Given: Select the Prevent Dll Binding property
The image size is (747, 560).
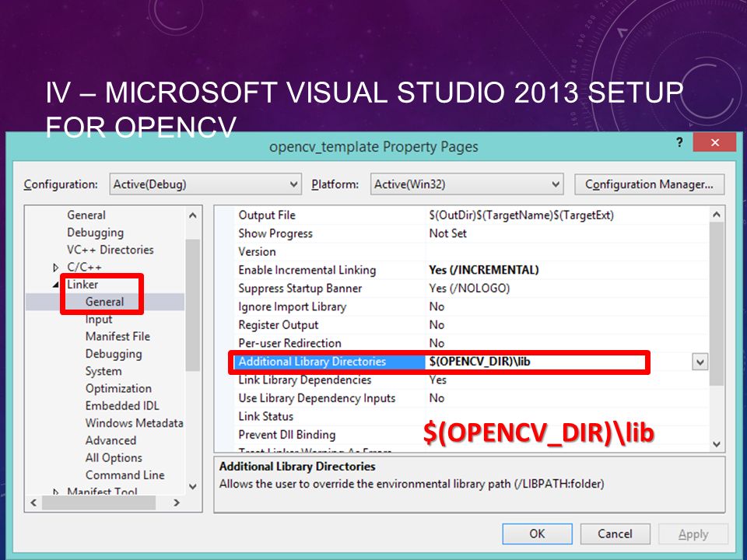Looking at the screenshot, I should coord(287,435).
